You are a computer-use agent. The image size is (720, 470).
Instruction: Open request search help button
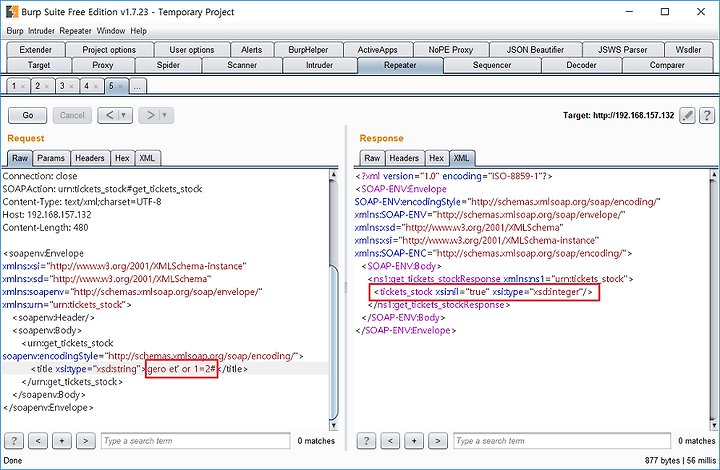tap(14, 441)
